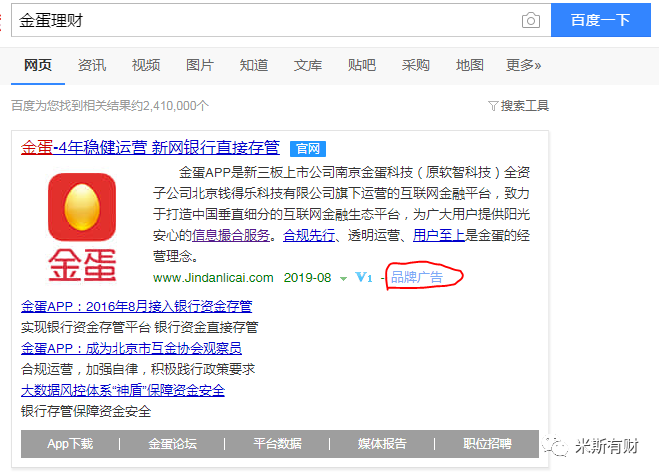Open the 视频 tab
This screenshot has width=659, height=475.
(146, 66)
